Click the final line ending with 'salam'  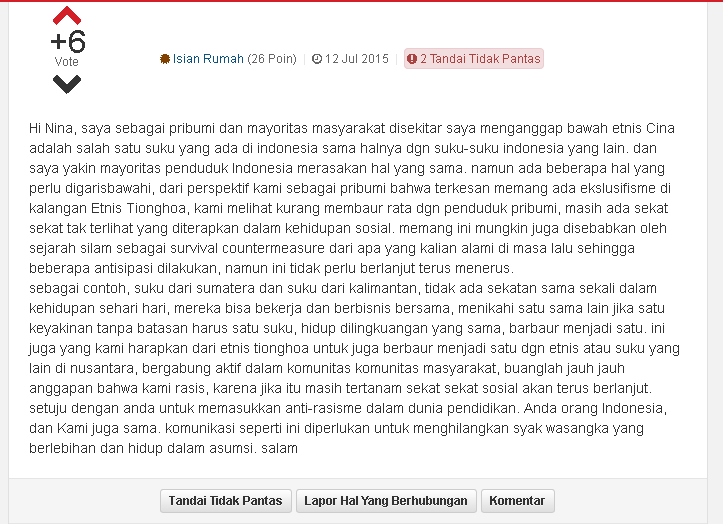point(163,448)
